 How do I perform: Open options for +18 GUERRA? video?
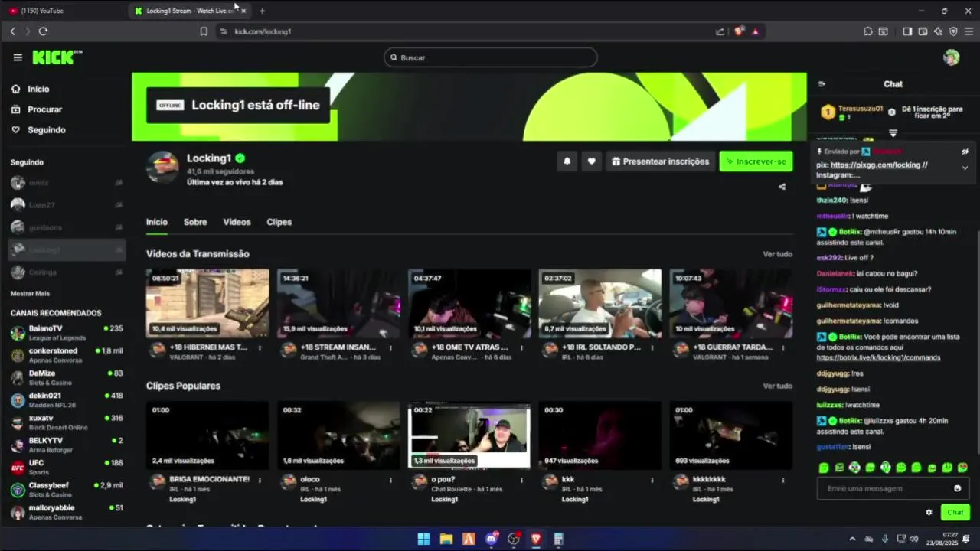(783, 347)
